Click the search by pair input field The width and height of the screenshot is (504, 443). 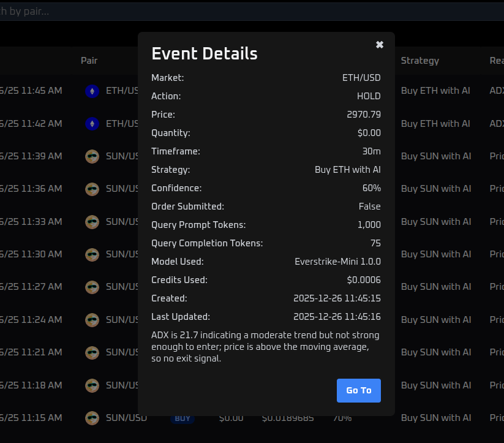(x=61, y=11)
